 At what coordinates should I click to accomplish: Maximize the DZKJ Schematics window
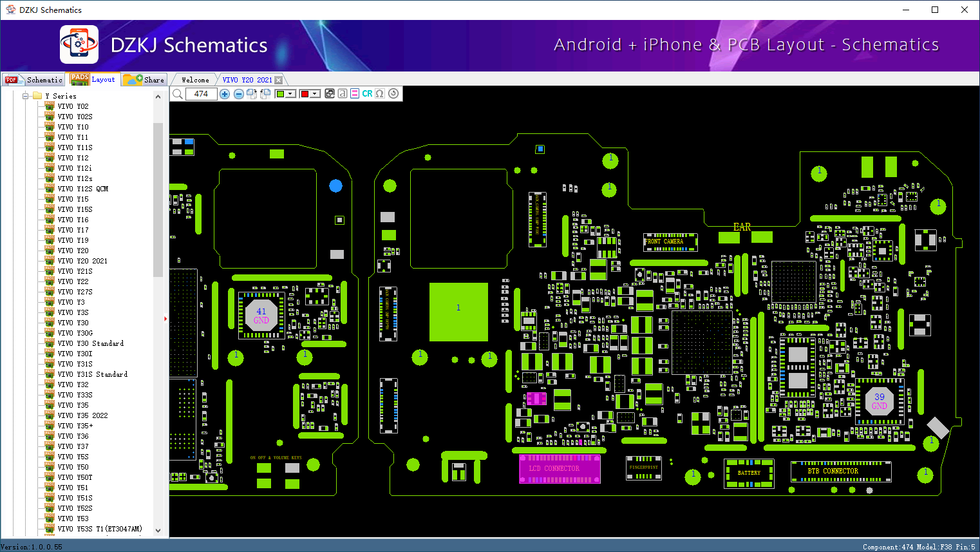935,10
